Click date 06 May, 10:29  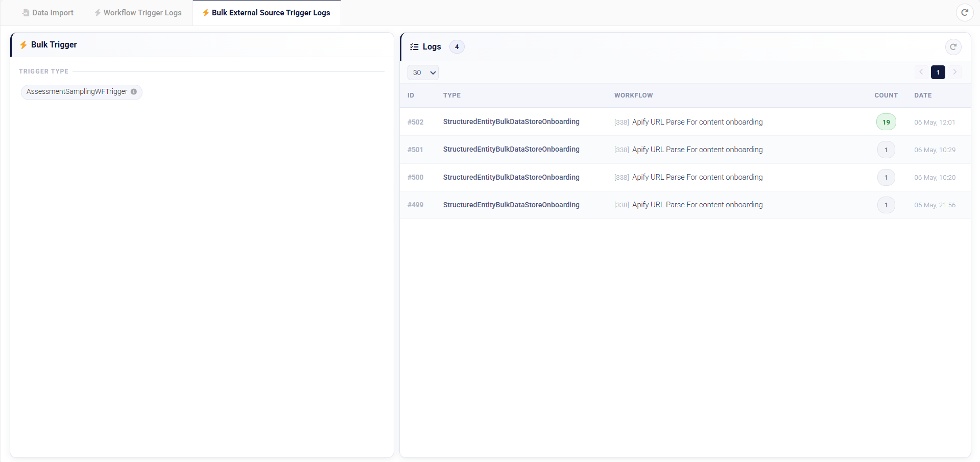tap(935, 150)
